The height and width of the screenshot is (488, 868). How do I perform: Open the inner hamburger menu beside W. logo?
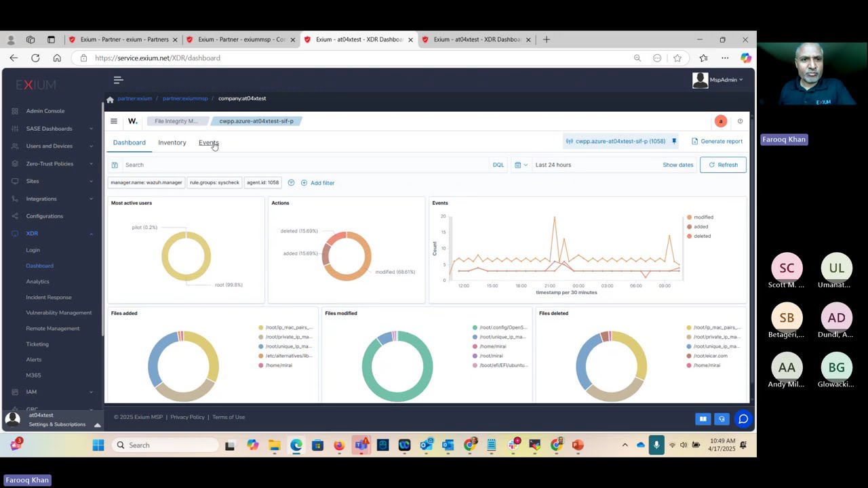(x=114, y=121)
